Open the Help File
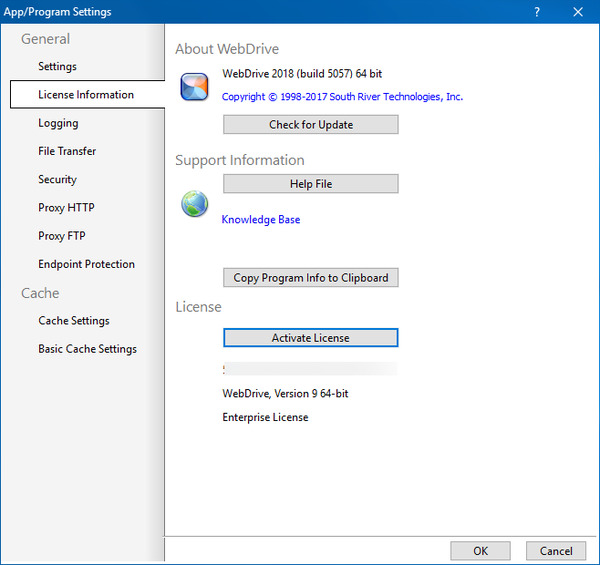600x565 pixels. (310, 184)
